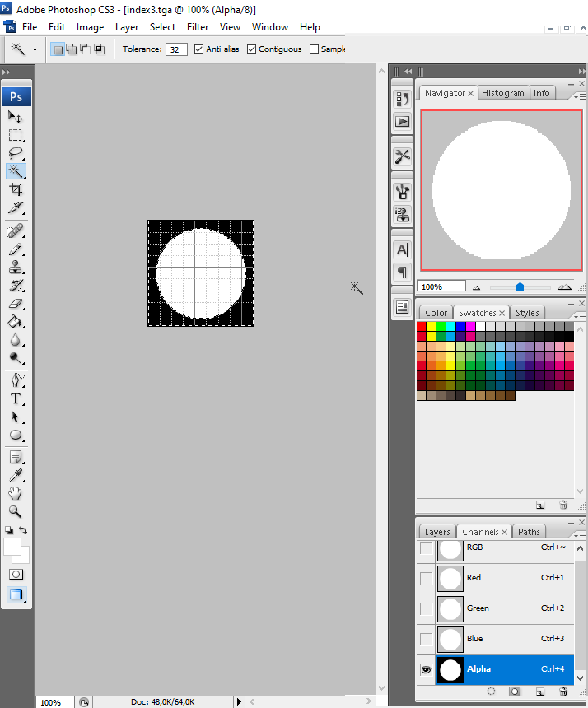Open the tool preset picker dropdown

(x=35, y=49)
